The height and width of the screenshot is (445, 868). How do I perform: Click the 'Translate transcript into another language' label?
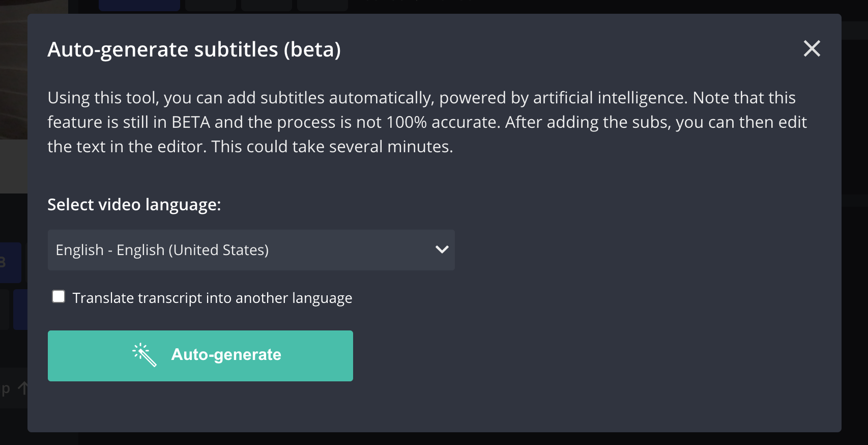(212, 298)
